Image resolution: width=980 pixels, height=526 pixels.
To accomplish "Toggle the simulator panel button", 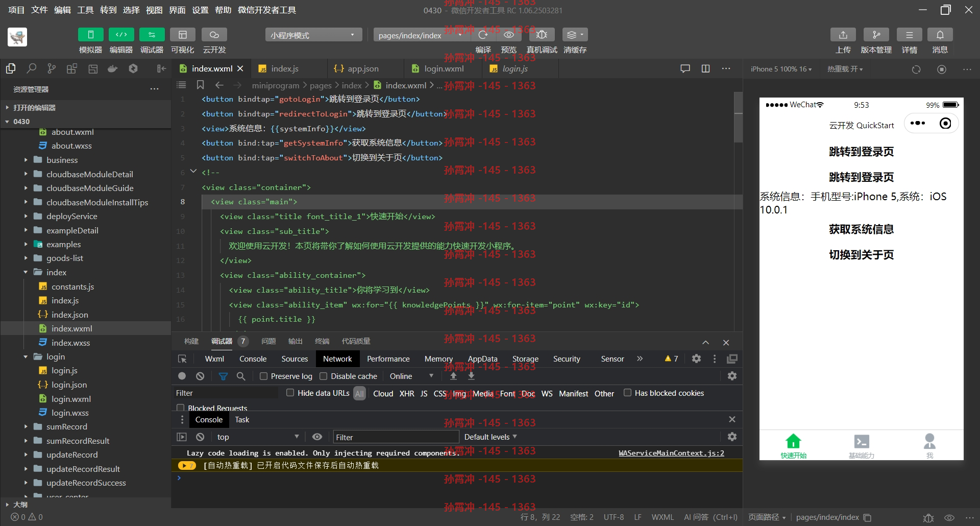I will coord(90,35).
